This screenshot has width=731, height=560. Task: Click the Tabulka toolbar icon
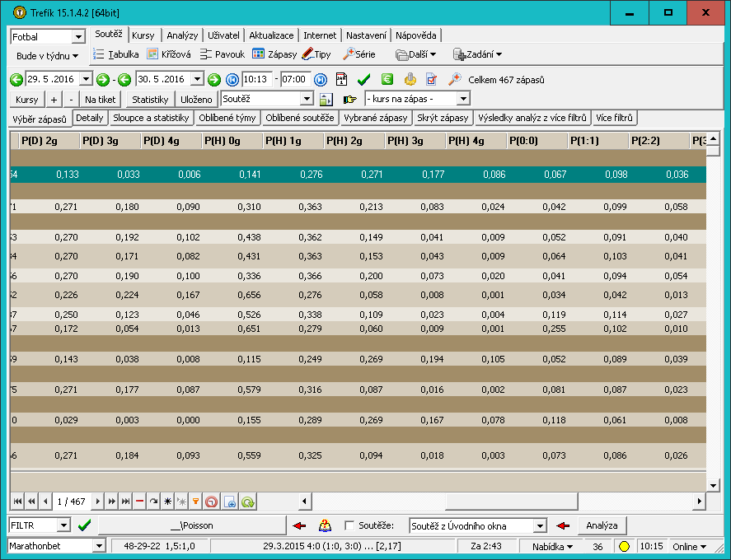(x=99, y=54)
